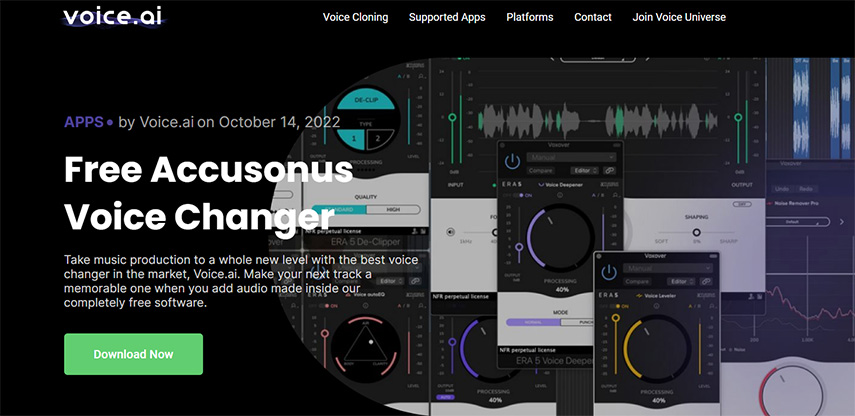Screen dimensions: 855x416
Task: Click link icon in Voice Leveler window
Action: coord(706,281)
